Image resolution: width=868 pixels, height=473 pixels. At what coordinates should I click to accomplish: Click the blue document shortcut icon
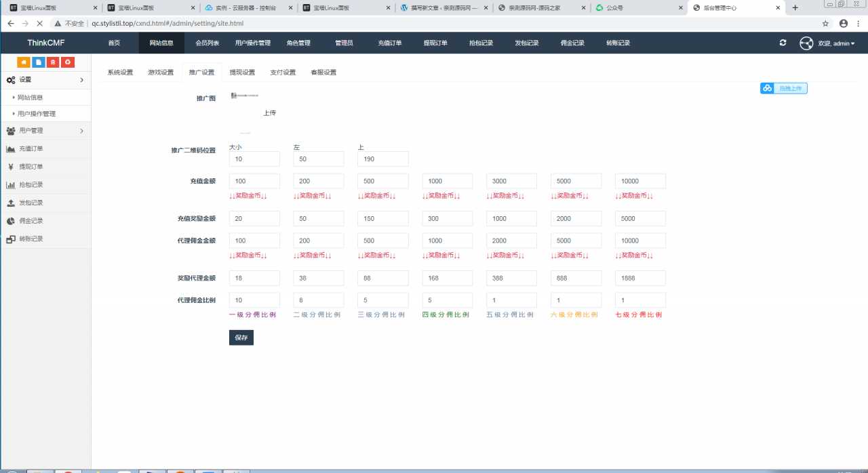pyautogui.click(x=39, y=62)
